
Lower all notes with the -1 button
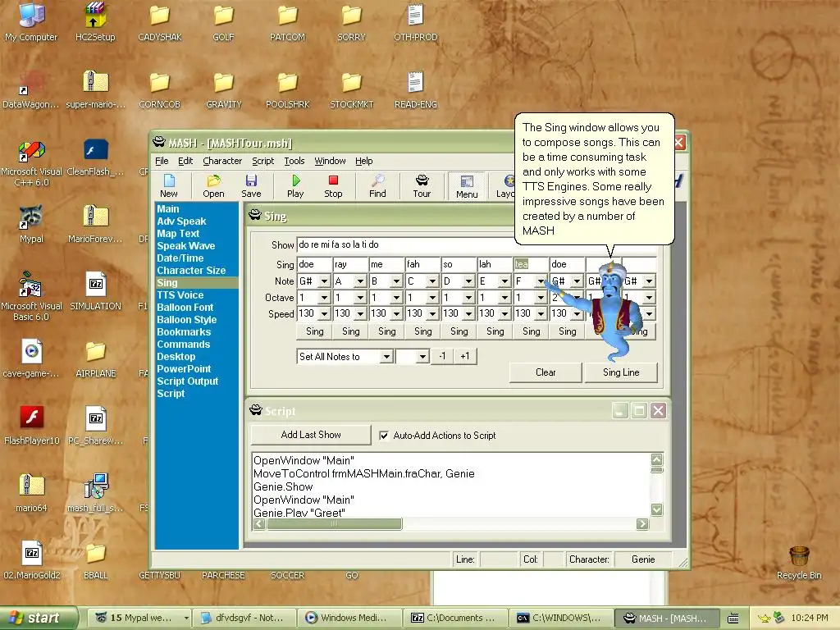pos(442,356)
